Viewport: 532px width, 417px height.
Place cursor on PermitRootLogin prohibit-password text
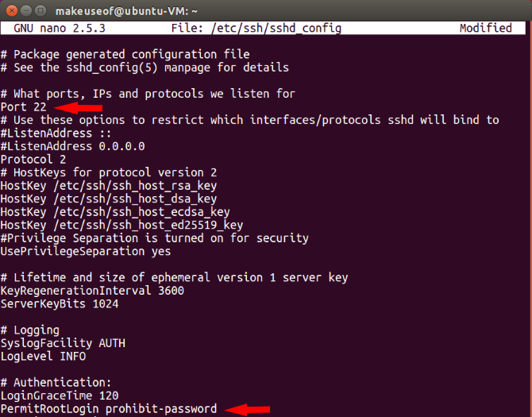pos(108,409)
